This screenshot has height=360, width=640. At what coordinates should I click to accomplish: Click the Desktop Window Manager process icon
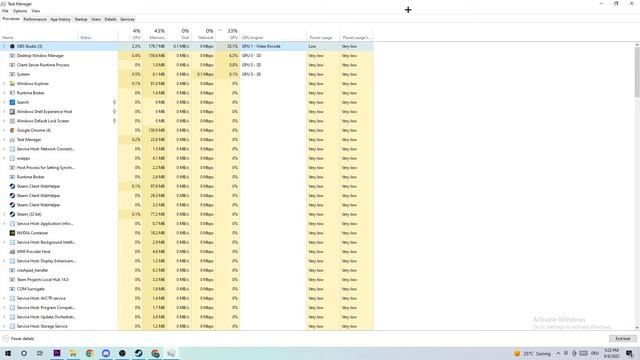pos(12,56)
